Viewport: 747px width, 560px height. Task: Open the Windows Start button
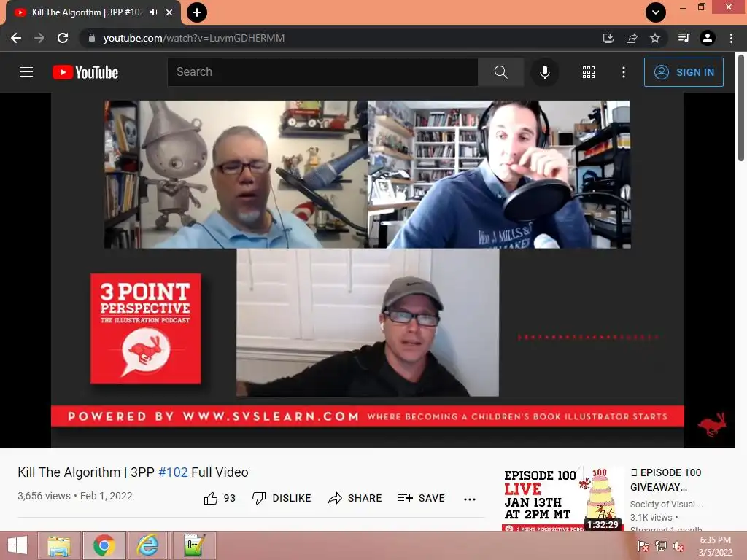coord(18,545)
